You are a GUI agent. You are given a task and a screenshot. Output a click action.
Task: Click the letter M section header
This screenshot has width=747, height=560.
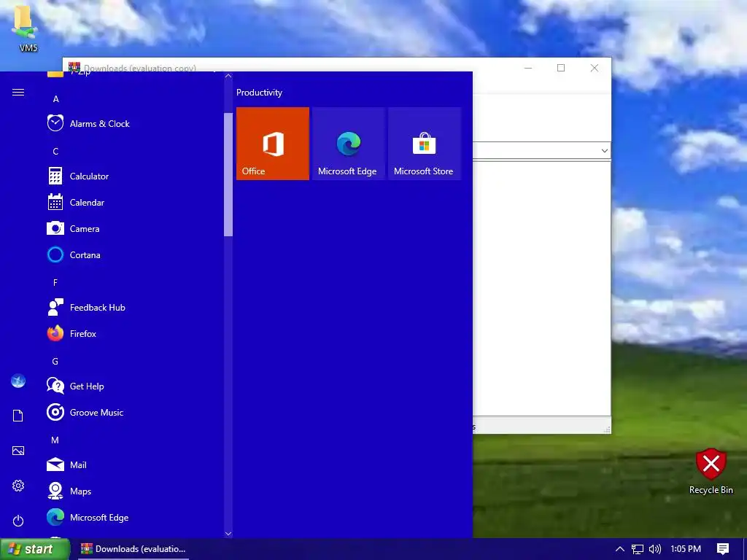pos(55,440)
